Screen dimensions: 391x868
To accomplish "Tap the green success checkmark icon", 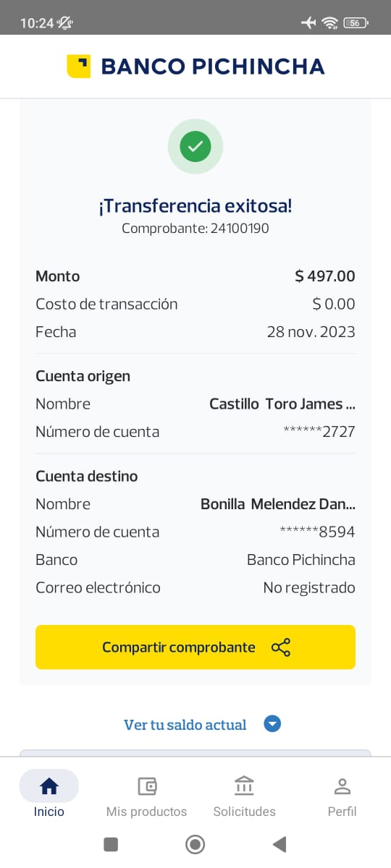I will pos(195,147).
